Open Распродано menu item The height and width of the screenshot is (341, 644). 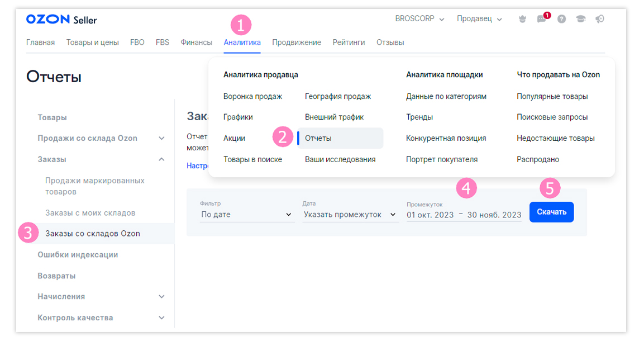[x=538, y=159]
